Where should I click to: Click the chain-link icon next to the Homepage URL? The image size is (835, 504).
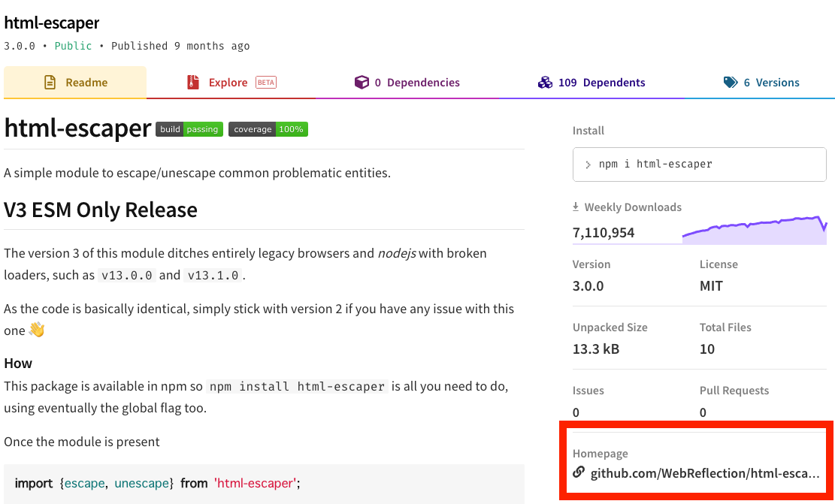pyautogui.click(x=578, y=472)
